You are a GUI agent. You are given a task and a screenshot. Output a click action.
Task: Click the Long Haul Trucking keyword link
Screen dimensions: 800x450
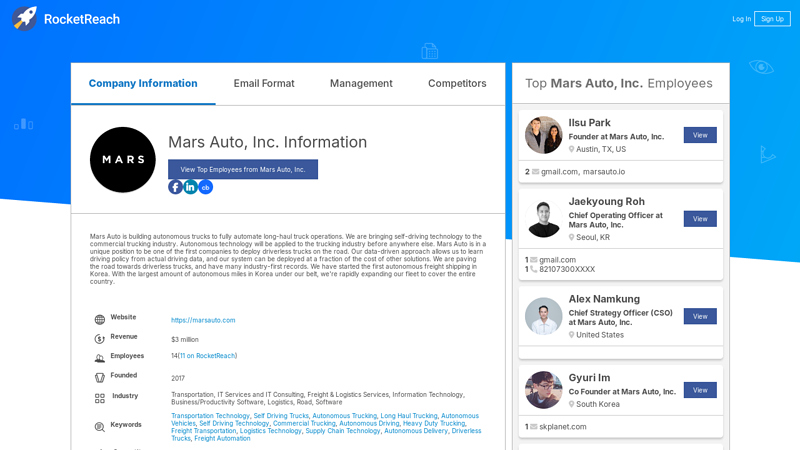pyautogui.click(x=409, y=416)
